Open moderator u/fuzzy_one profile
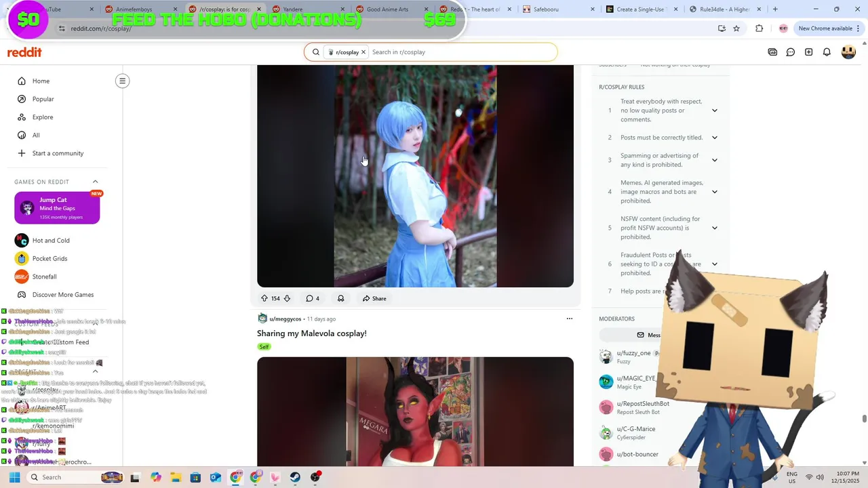Viewport: 868px width, 488px height. [633, 353]
